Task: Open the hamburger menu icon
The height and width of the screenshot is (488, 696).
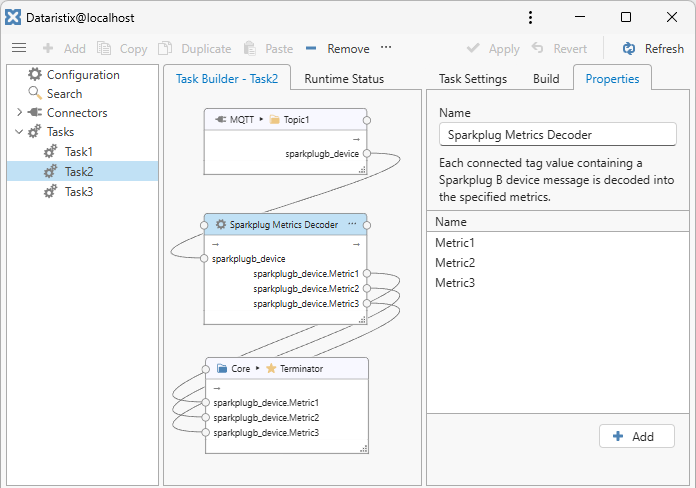Action: tap(18, 48)
